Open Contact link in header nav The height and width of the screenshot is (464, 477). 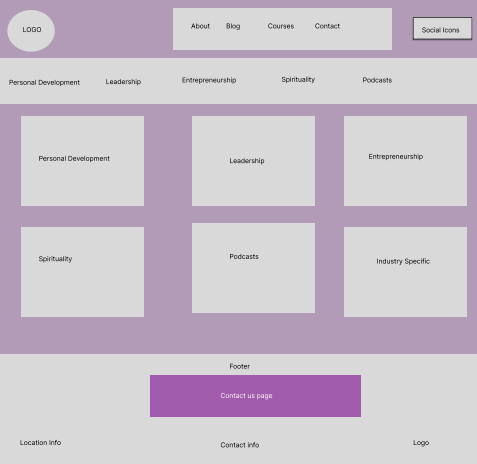click(x=327, y=26)
